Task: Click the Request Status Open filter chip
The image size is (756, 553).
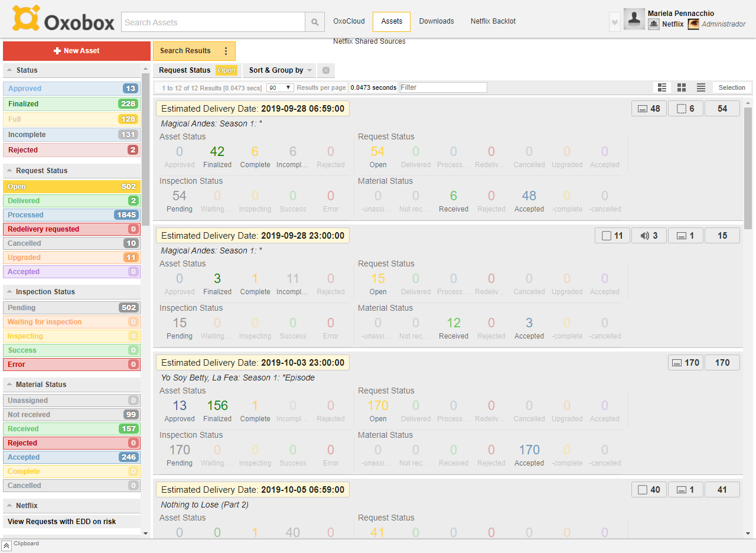Action: point(197,70)
